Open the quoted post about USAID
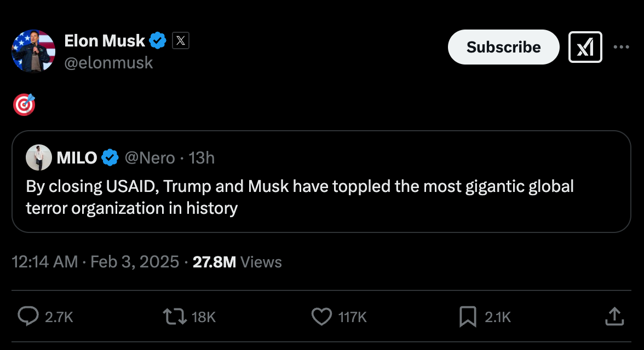The width and height of the screenshot is (644, 350). point(299,197)
